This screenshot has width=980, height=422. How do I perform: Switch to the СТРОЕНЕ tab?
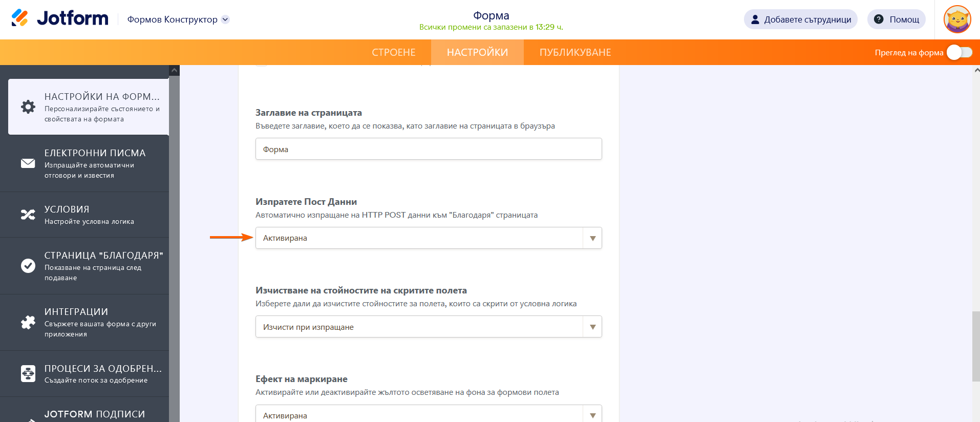(x=394, y=52)
